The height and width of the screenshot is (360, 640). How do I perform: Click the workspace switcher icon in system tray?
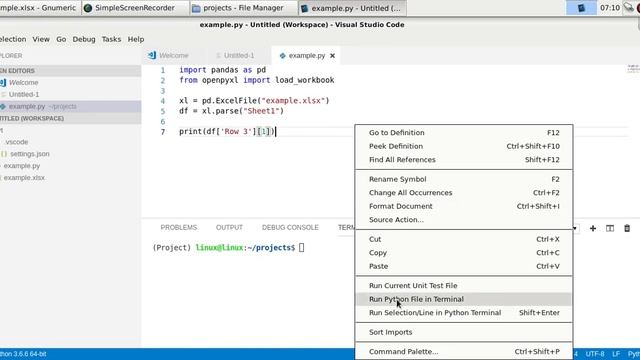pyautogui.click(x=581, y=8)
